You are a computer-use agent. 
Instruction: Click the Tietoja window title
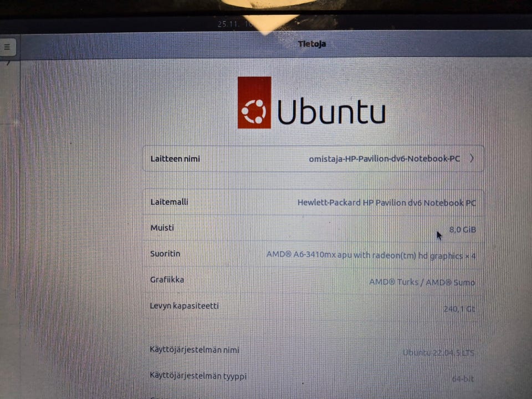coord(312,44)
